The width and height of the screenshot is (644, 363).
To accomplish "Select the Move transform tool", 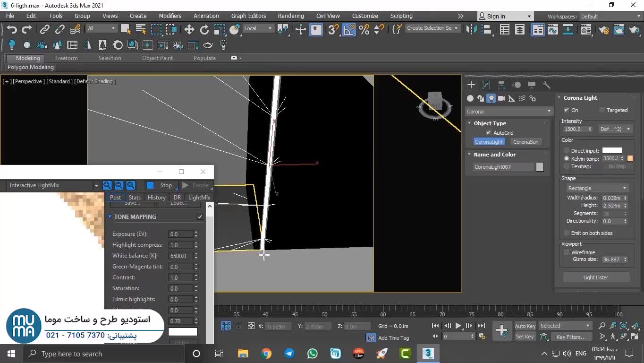I will [189, 30].
